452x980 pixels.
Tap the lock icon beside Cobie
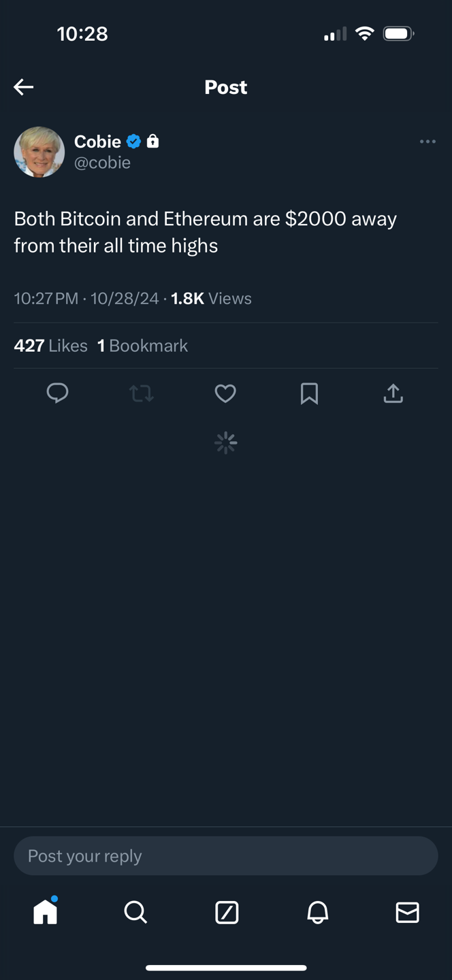tap(153, 142)
